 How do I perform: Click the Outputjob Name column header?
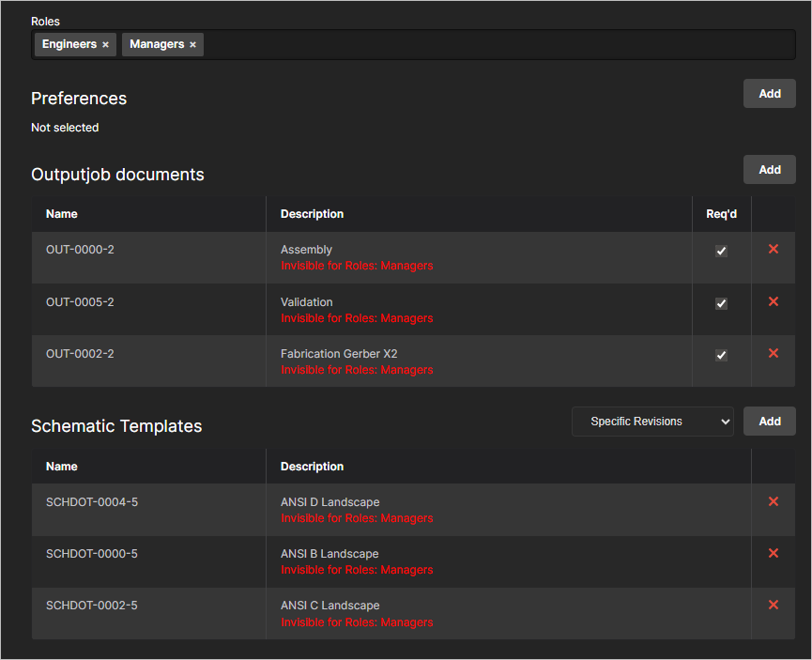coord(62,214)
